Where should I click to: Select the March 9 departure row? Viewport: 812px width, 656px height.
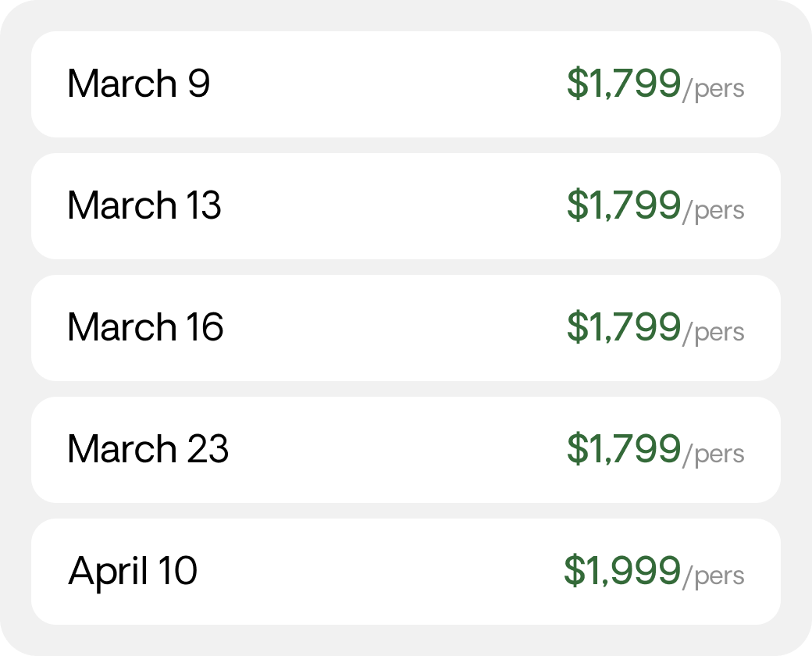pyautogui.click(x=406, y=84)
